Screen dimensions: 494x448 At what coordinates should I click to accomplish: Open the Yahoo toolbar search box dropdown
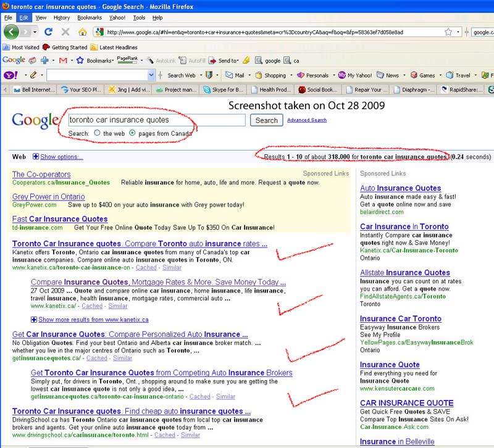point(151,75)
